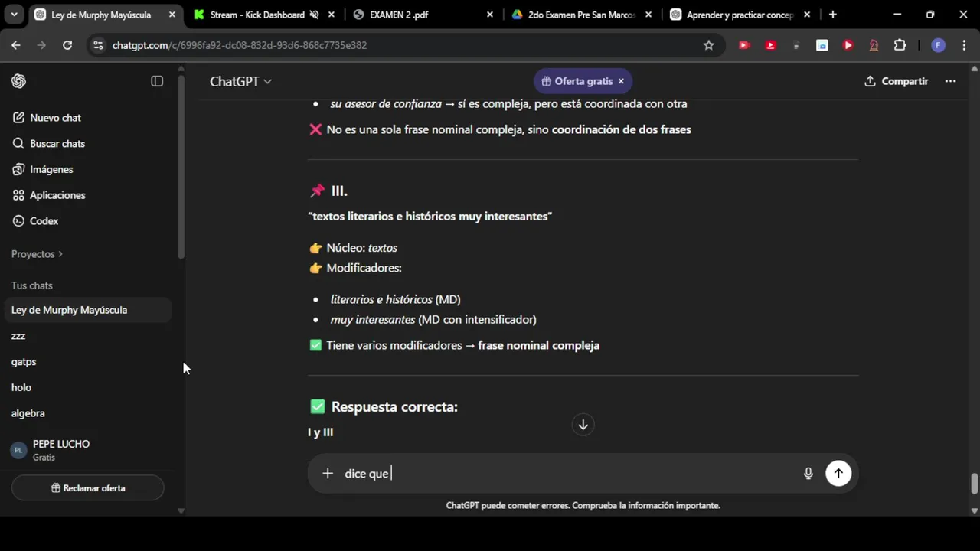980x551 pixels.
Task: Go forward with the browser forward arrow
Action: (x=42, y=45)
